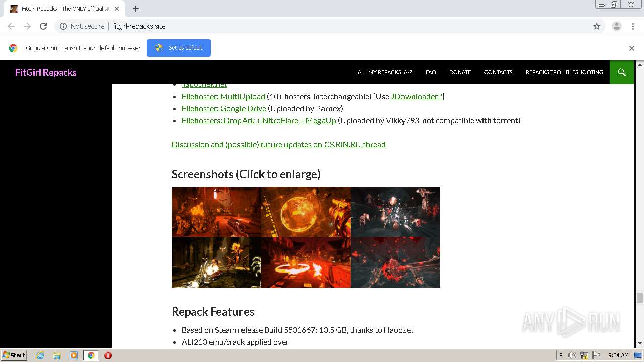Open the Filehoster: Google Drive link

(224, 108)
